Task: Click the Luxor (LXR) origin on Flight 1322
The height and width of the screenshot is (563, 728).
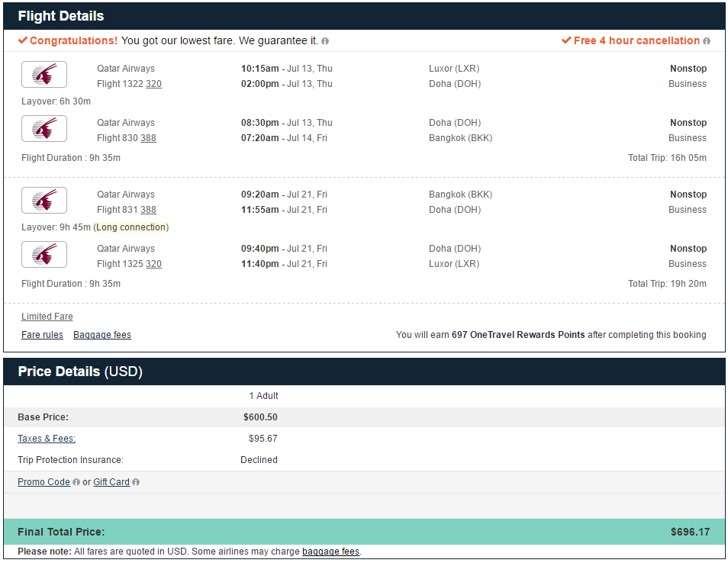Action: [x=454, y=69]
